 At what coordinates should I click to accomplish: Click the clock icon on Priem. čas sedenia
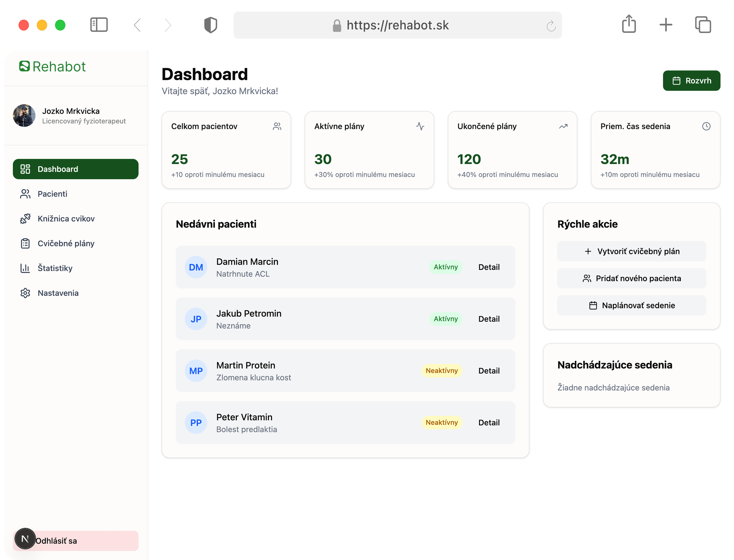(x=706, y=126)
